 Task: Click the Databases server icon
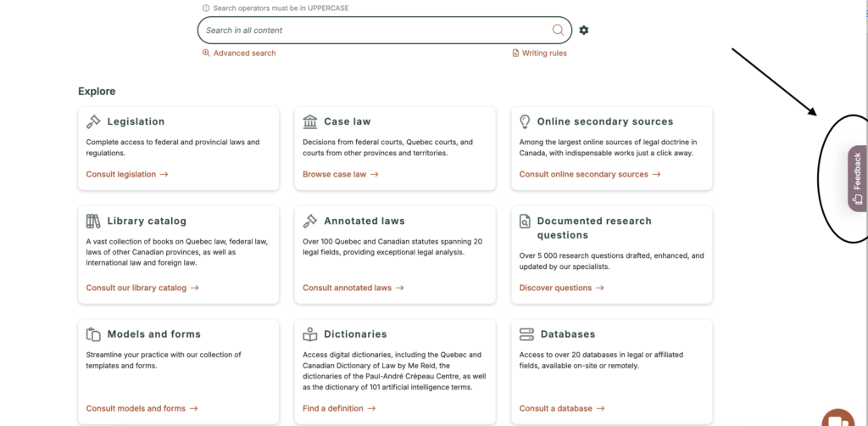pos(526,334)
